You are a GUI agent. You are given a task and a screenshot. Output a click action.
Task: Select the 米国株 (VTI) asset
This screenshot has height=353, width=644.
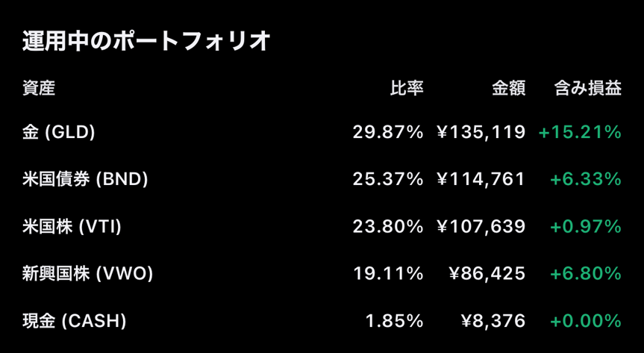(72, 227)
